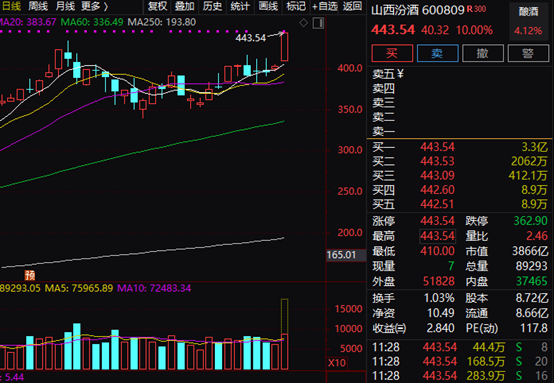Image resolution: width=554 pixels, height=383 pixels.
Task: Click the R300 margin tag icon
Action: click(476, 9)
